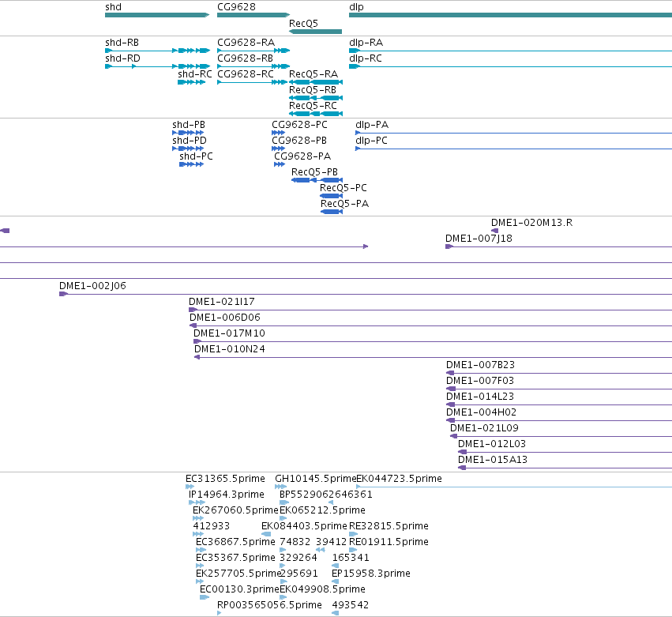Select clone DME1-007J18 label
The width and height of the screenshot is (672, 617).
pos(479,239)
